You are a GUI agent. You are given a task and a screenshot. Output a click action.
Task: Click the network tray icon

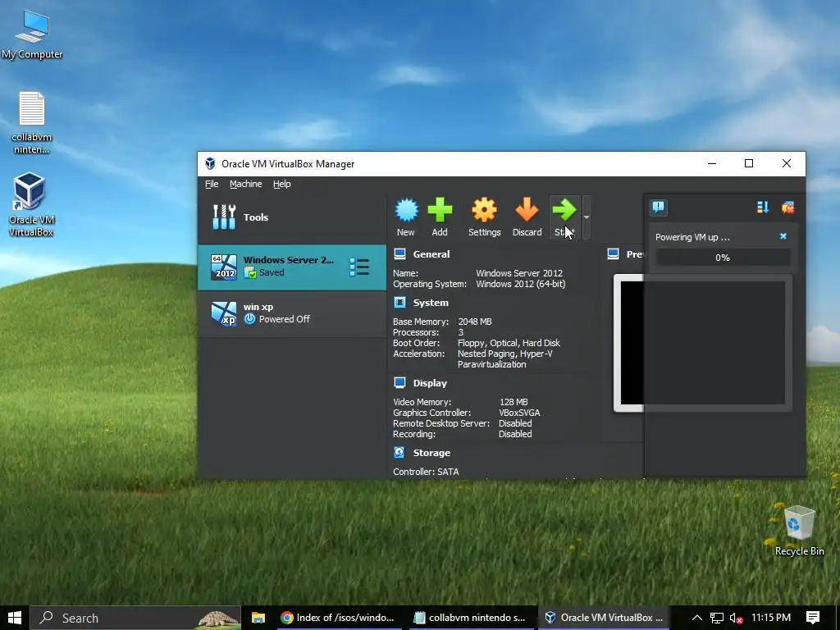coord(717,618)
